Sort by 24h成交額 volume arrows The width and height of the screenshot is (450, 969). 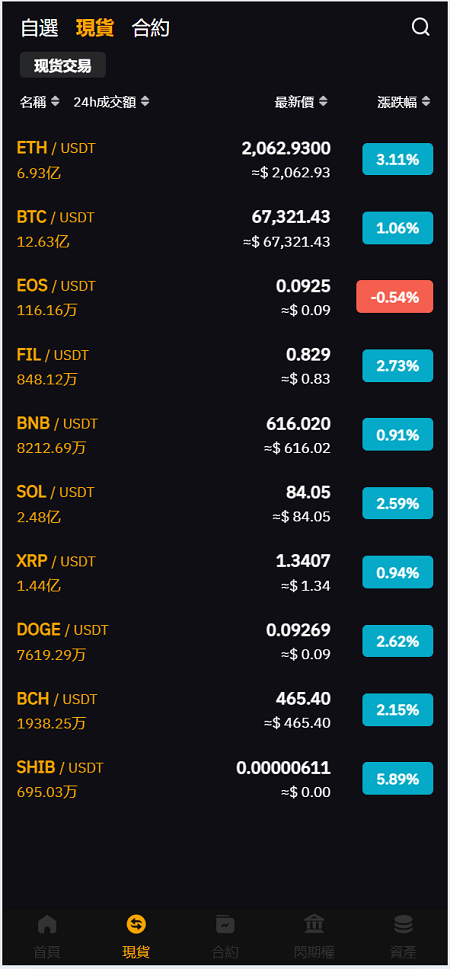(x=145, y=101)
